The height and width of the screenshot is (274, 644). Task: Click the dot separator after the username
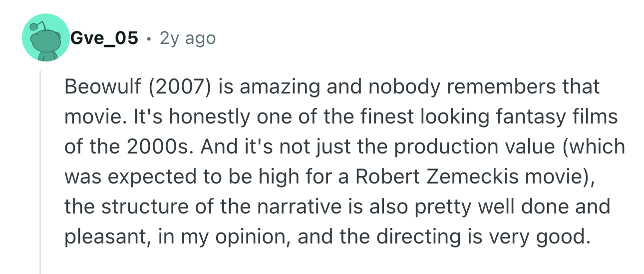[x=149, y=38]
